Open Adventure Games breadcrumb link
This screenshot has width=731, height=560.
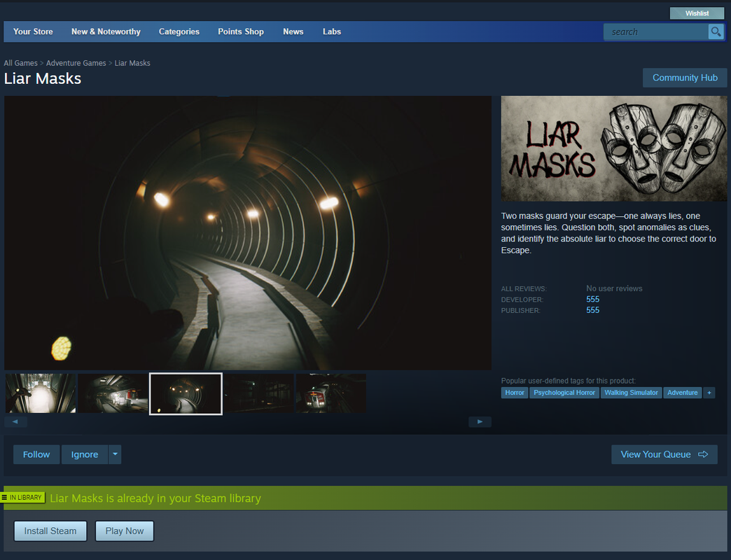(76, 63)
